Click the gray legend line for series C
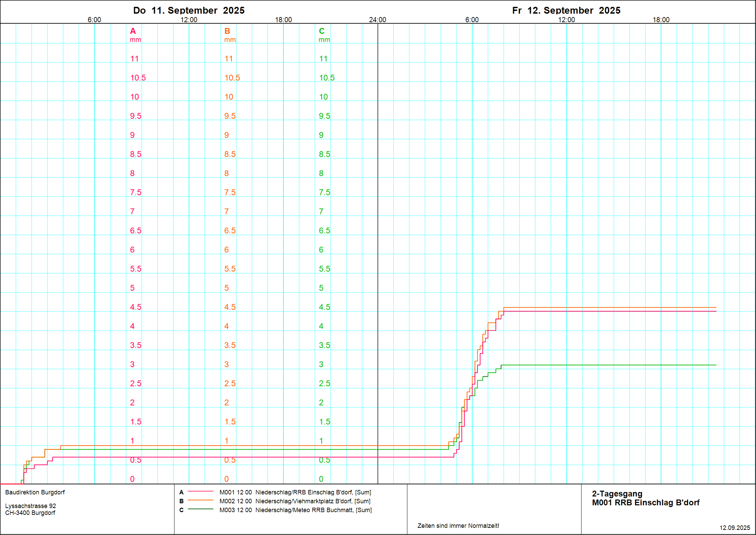 (x=201, y=509)
